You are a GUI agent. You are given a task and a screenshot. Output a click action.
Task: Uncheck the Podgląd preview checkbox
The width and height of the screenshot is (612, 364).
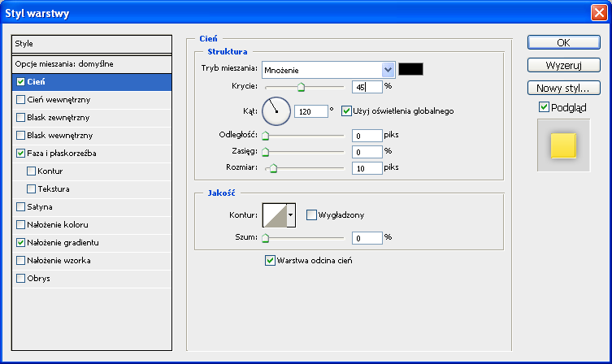(544, 107)
